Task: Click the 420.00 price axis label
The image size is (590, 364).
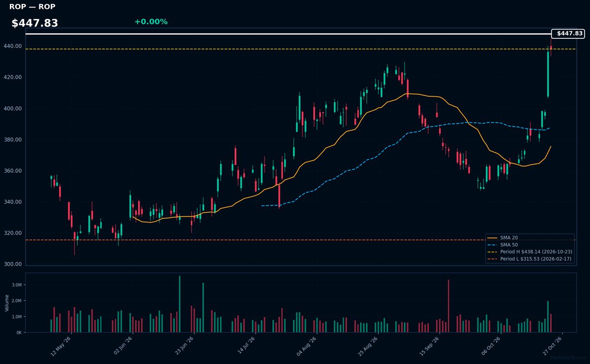Action: click(x=14, y=78)
